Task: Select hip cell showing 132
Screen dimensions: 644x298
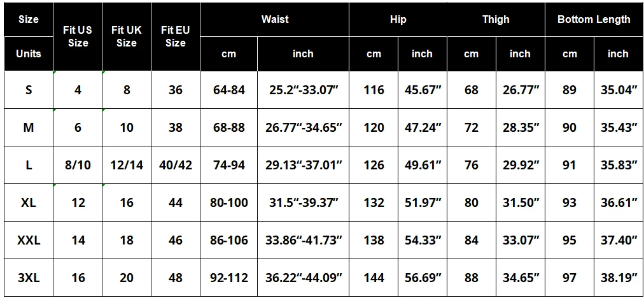Action: click(374, 202)
